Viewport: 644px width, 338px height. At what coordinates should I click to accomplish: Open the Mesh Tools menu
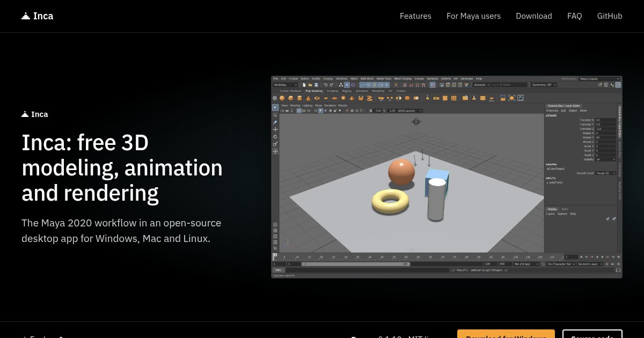coord(384,79)
